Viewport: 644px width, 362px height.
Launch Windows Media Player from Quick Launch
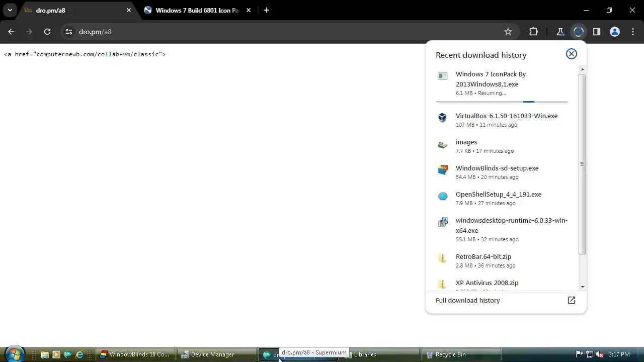click(56, 354)
